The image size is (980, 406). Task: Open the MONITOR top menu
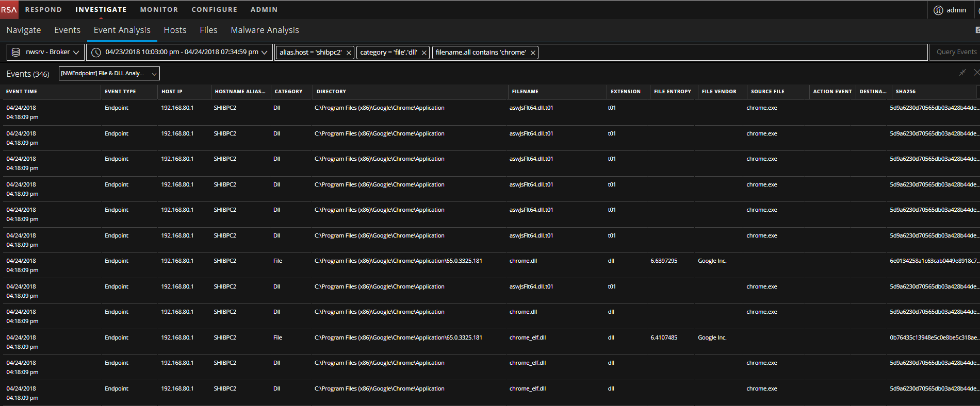point(159,9)
